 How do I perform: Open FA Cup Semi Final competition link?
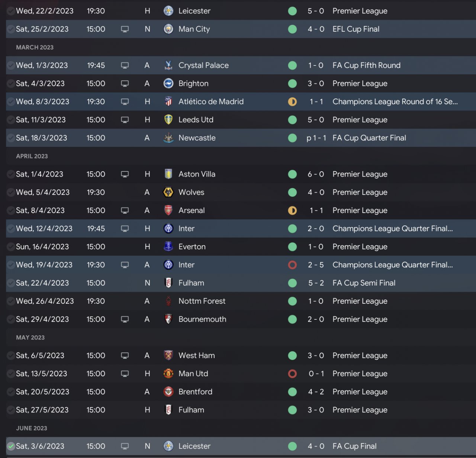[x=364, y=283]
